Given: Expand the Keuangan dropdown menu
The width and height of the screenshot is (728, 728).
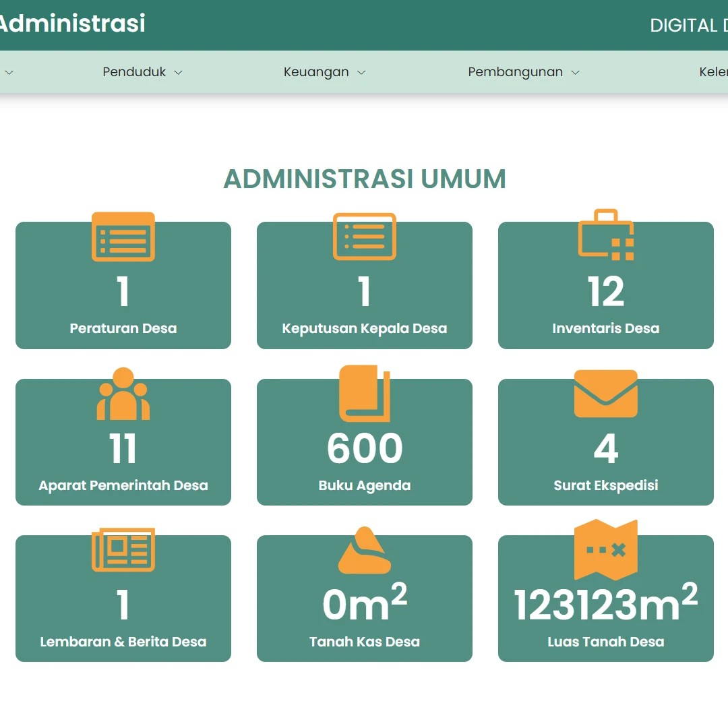Looking at the screenshot, I should pyautogui.click(x=324, y=72).
